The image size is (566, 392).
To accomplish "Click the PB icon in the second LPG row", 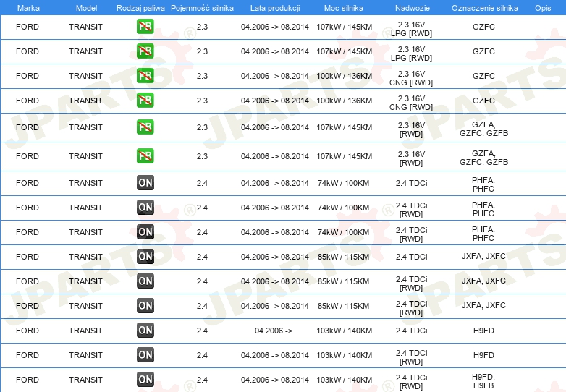I will click(145, 51).
